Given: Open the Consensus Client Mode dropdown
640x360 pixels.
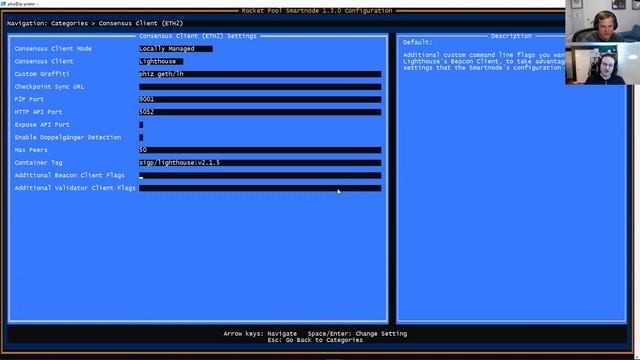Looking at the screenshot, I should point(176,49).
